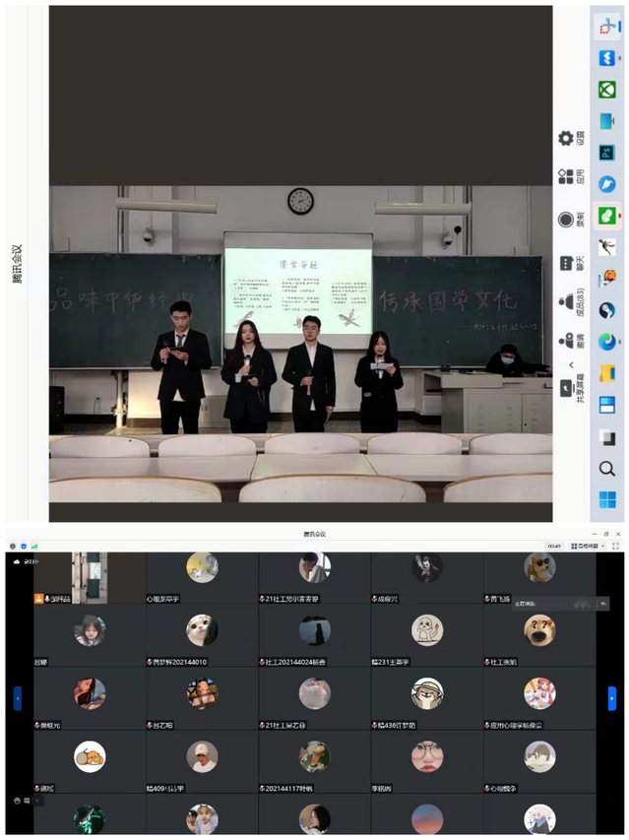Open Photoshop from the taskbar
This screenshot has width=629, height=840.
click(x=607, y=153)
